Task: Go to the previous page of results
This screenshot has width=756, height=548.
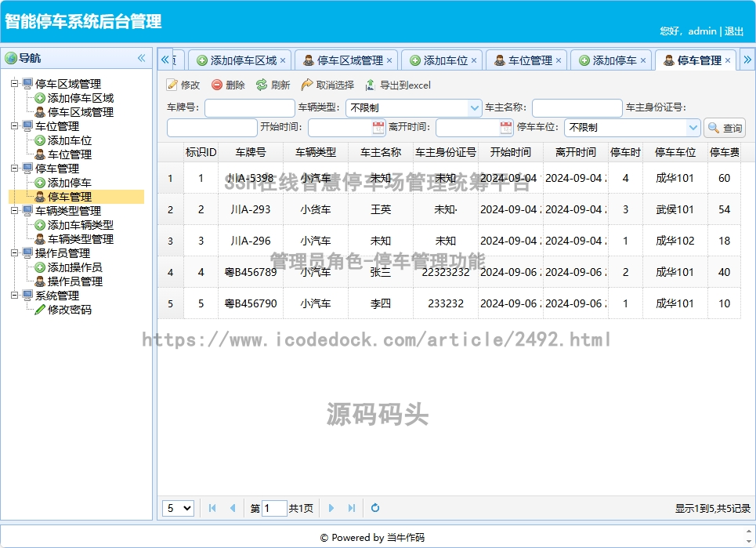Action: pyautogui.click(x=233, y=508)
